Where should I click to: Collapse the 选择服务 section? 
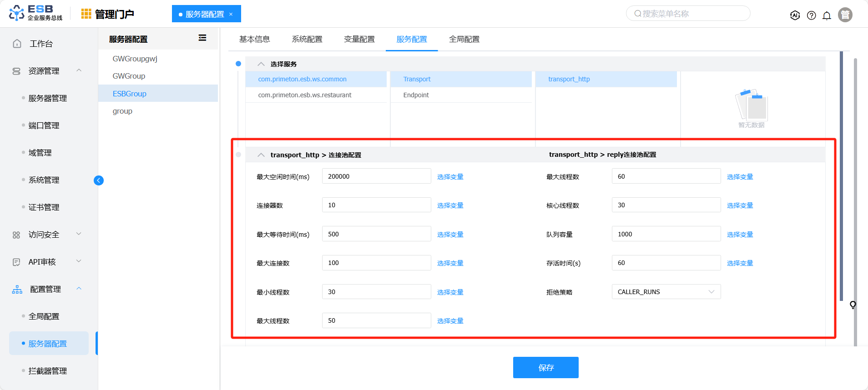[261, 64]
